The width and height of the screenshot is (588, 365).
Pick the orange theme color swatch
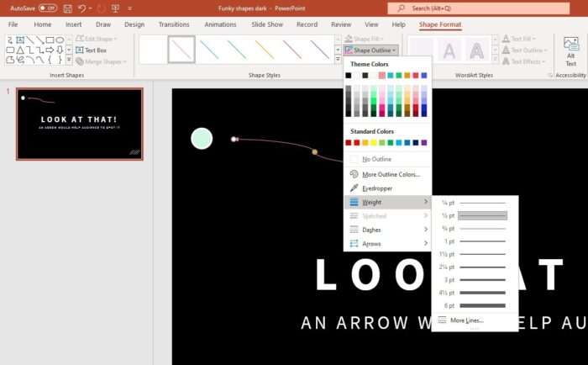coord(407,76)
